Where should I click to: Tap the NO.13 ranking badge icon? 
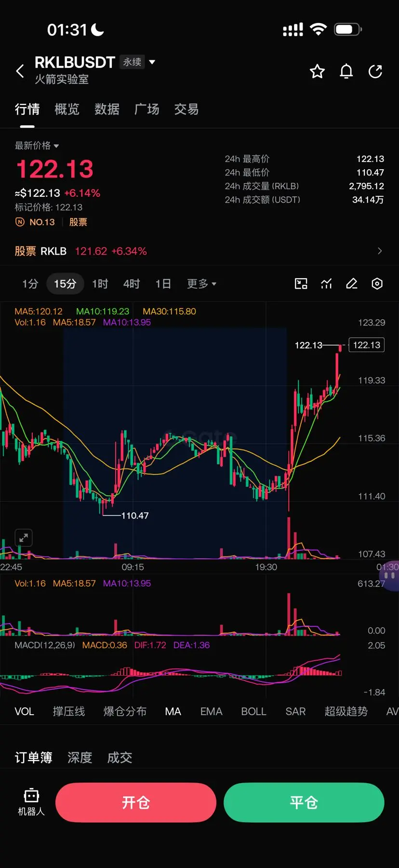[20, 222]
